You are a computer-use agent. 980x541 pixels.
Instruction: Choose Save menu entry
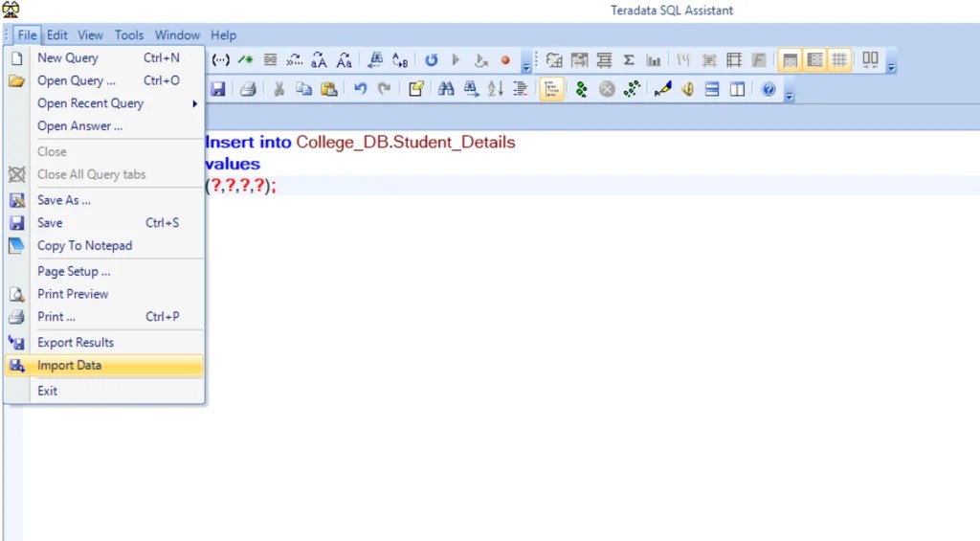pyautogui.click(x=104, y=223)
